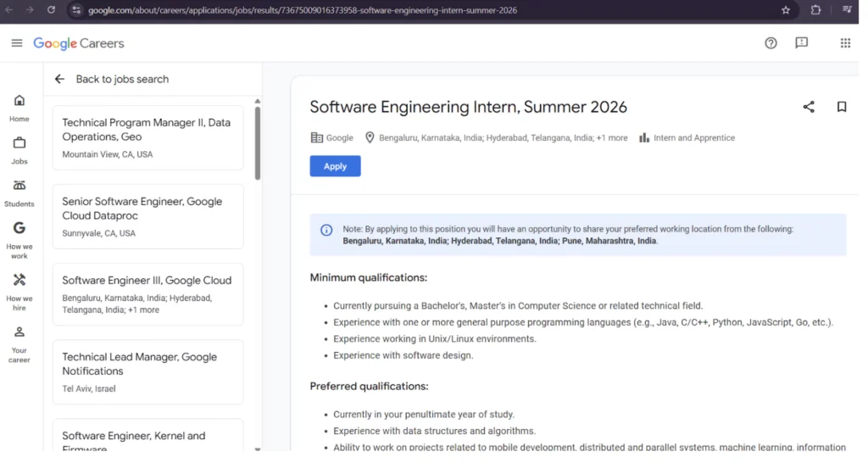Click 'Currently in your penultimate year of study.'
Screen dimensions: 868x463
click(424, 415)
